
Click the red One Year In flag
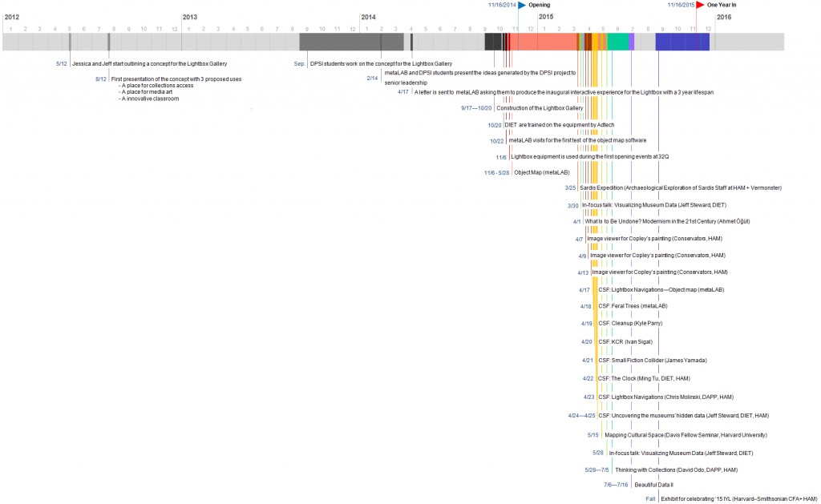(701, 6)
